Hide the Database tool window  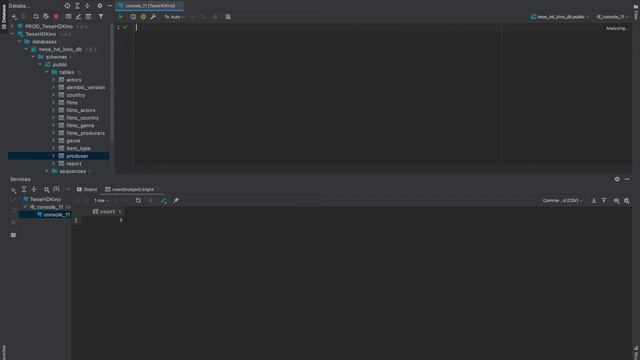109,6
